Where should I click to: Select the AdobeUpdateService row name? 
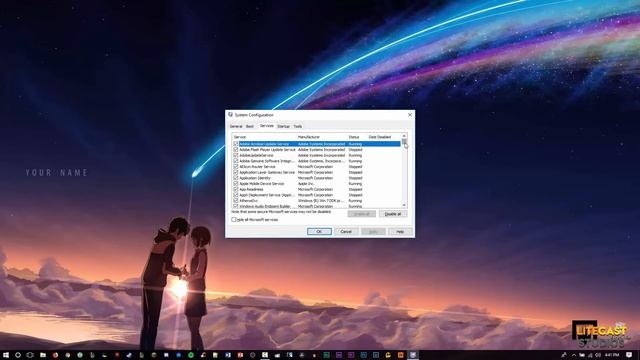[x=256, y=156]
